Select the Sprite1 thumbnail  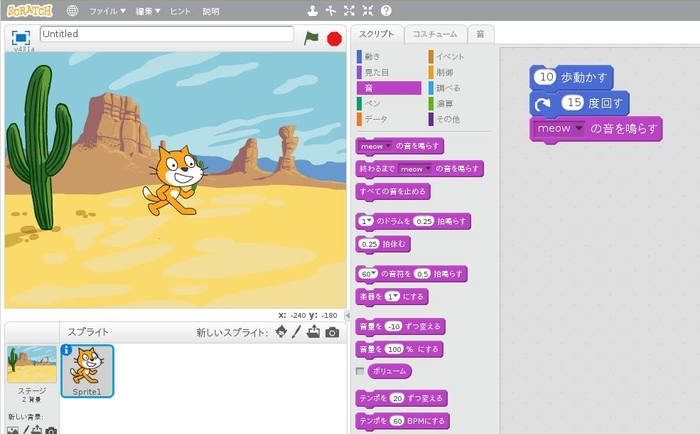(x=87, y=371)
